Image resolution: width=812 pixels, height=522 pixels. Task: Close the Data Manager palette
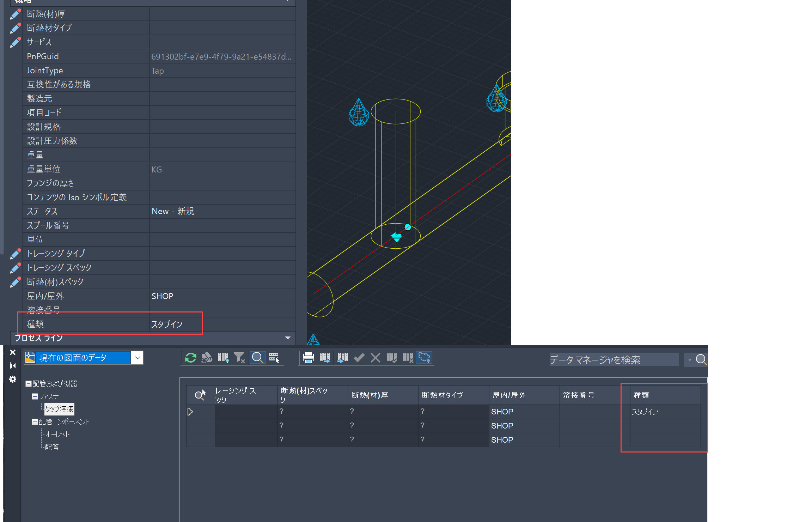point(13,352)
